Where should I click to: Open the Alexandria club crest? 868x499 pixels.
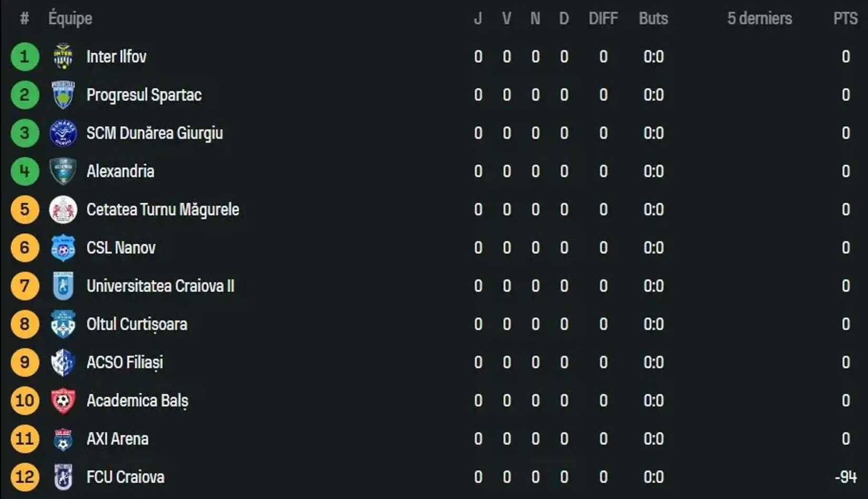pos(63,171)
